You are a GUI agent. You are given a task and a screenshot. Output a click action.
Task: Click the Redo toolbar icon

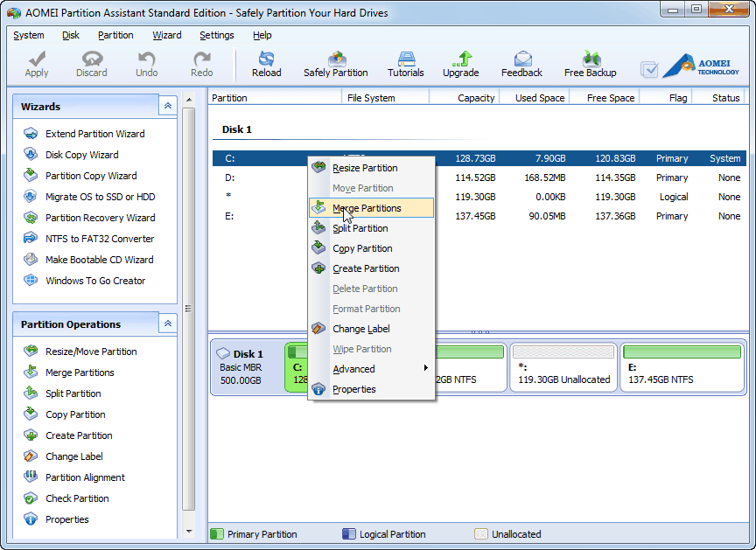click(x=201, y=64)
